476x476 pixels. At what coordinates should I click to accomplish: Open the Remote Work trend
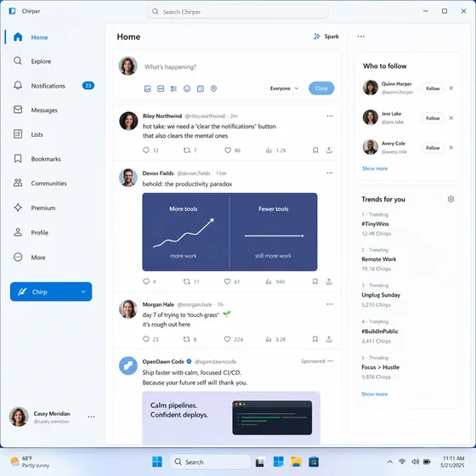379,259
